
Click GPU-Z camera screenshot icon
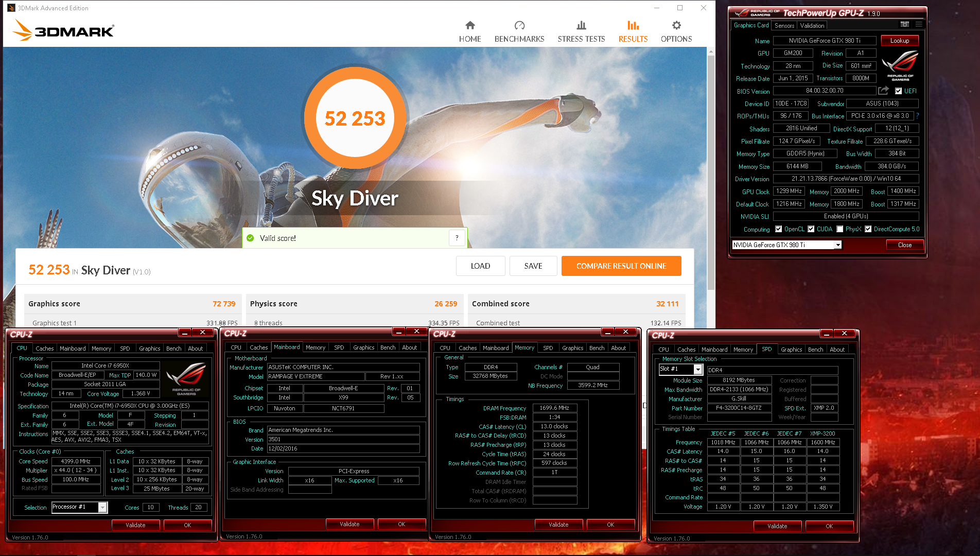(x=904, y=24)
